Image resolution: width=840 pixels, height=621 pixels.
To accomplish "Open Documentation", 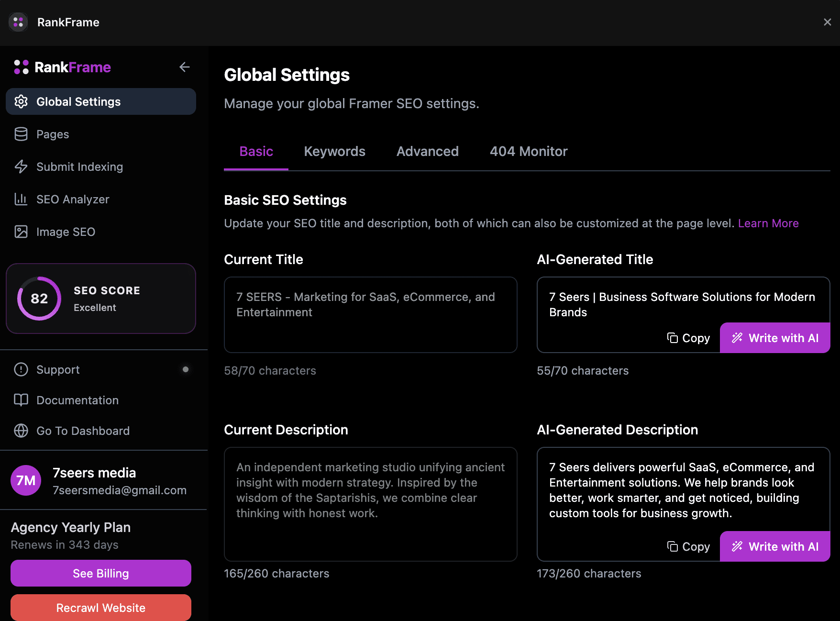I will point(101,400).
